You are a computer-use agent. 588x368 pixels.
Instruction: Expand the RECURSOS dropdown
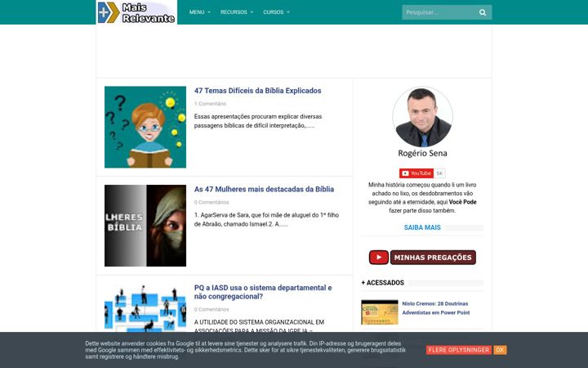[237, 12]
